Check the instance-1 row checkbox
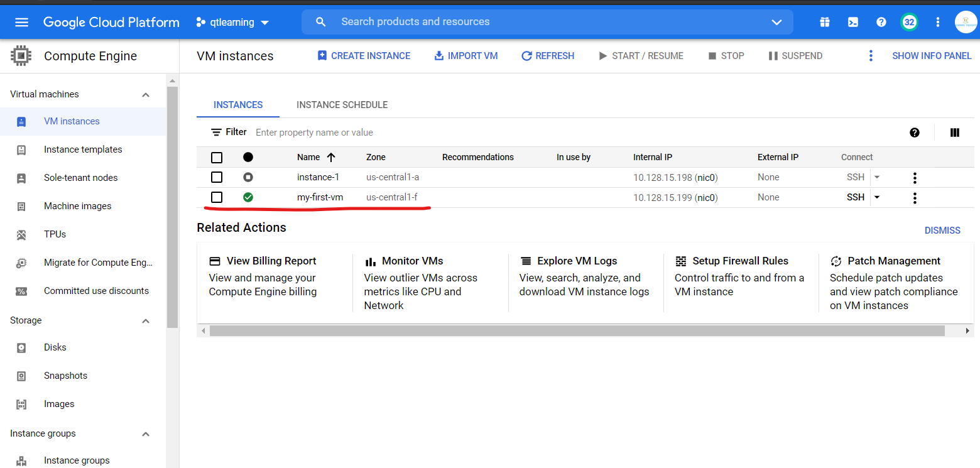This screenshot has height=468, width=980. point(217,177)
